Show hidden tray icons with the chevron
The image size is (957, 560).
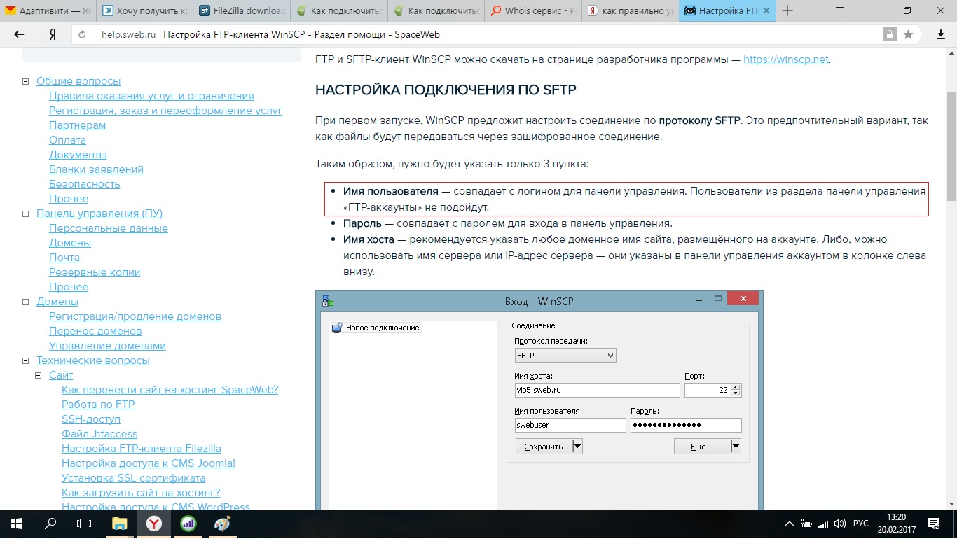[x=790, y=524]
